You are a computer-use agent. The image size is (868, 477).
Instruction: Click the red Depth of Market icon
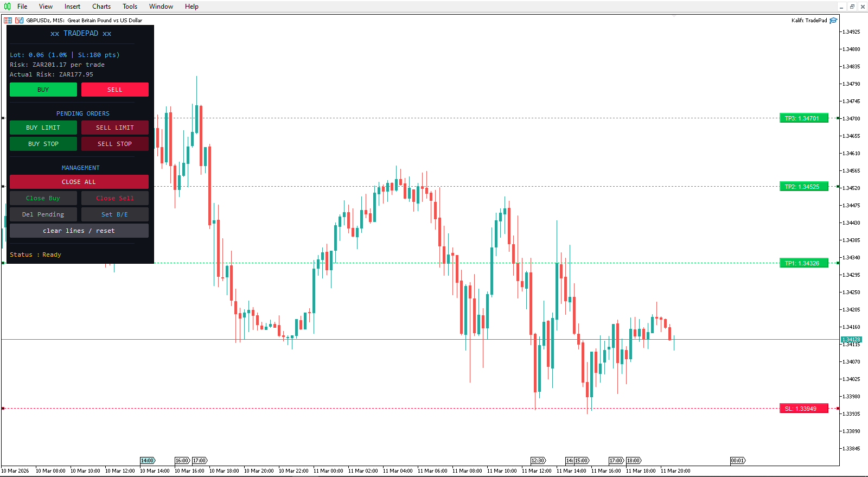click(x=8, y=21)
